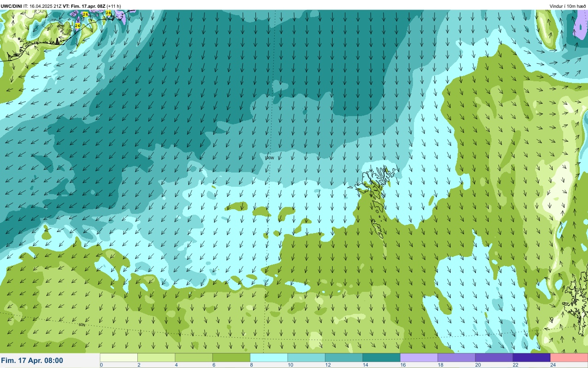The image size is (588, 368).
Task: Select the pink above-24 m/s legend swatch
Action: tap(569, 357)
